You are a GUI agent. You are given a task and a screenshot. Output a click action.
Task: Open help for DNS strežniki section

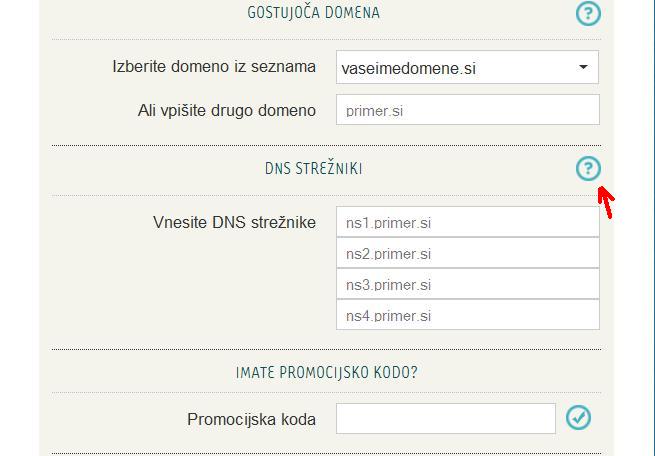(588, 169)
